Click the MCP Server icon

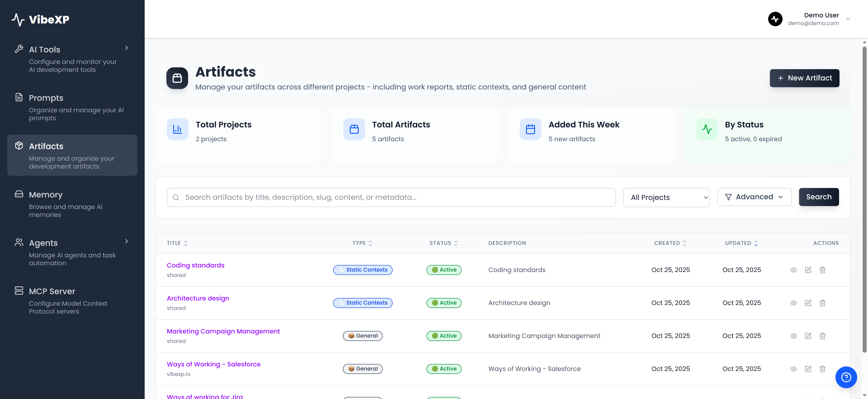pos(19,291)
